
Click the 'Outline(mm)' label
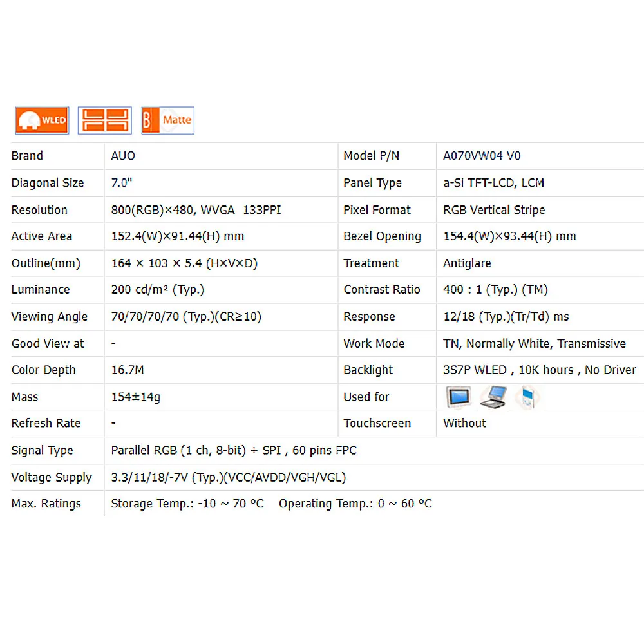(x=46, y=263)
